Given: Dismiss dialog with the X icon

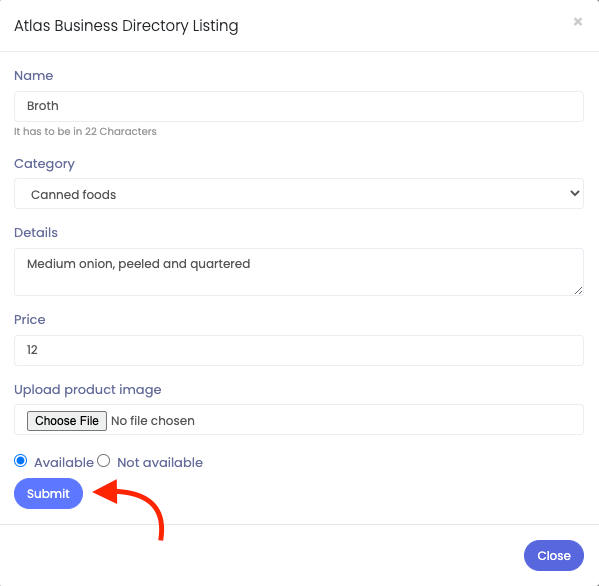Looking at the screenshot, I should [578, 22].
